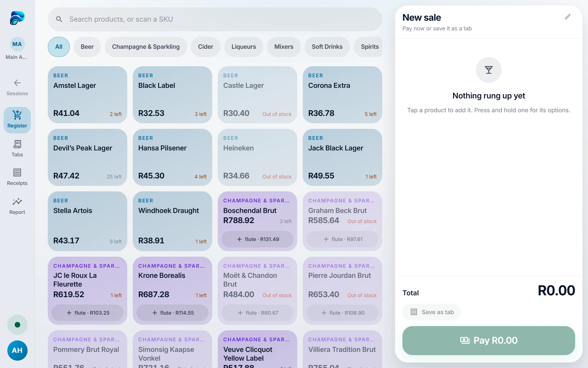This screenshot has width=588, height=368.
Task: Tap the Pommery Brut Royal card
Action: click(88, 349)
